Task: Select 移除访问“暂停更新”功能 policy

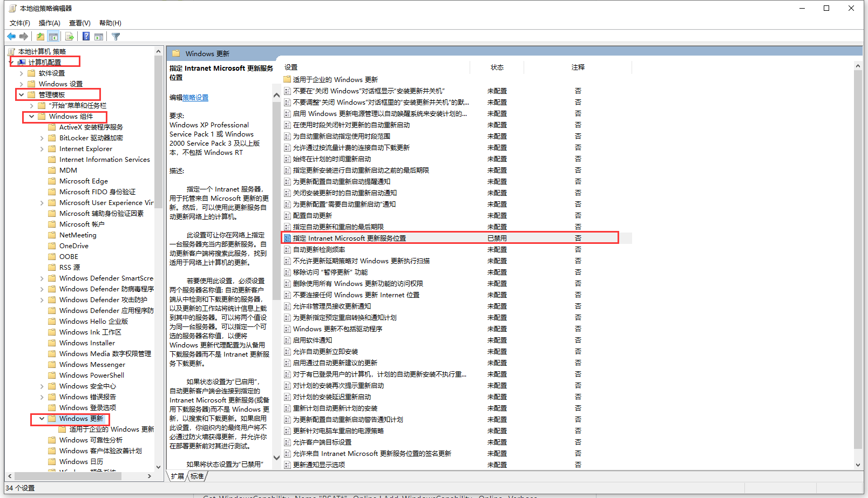Action: pos(330,272)
